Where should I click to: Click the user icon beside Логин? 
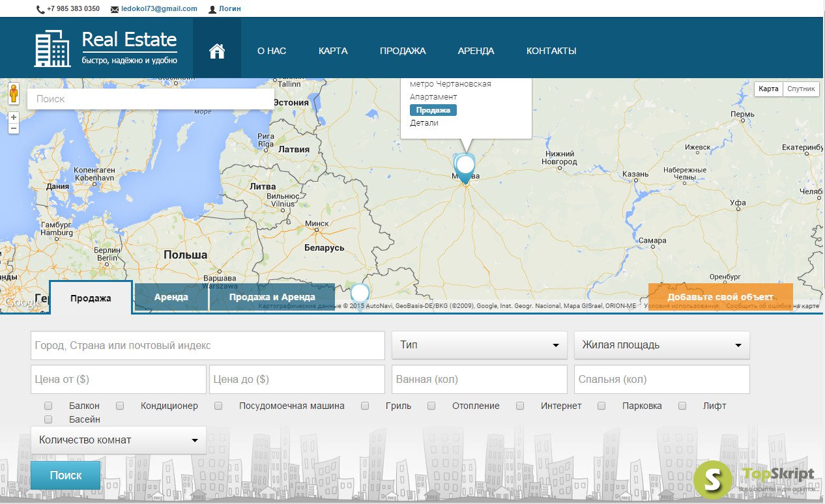tap(212, 9)
